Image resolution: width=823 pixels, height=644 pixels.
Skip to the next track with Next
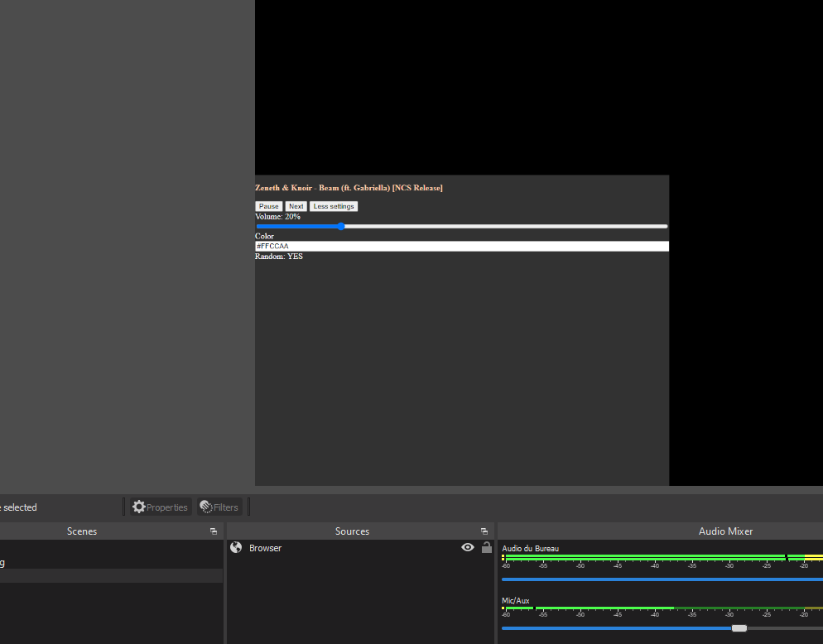[296, 206]
